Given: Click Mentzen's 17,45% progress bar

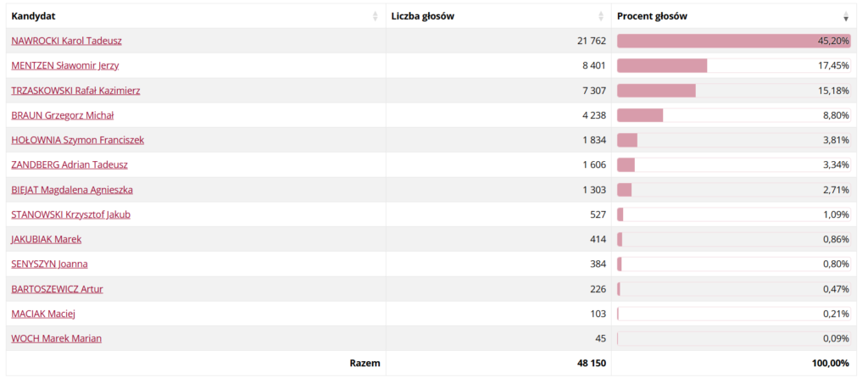Looking at the screenshot, I should [x=662, y=65].
